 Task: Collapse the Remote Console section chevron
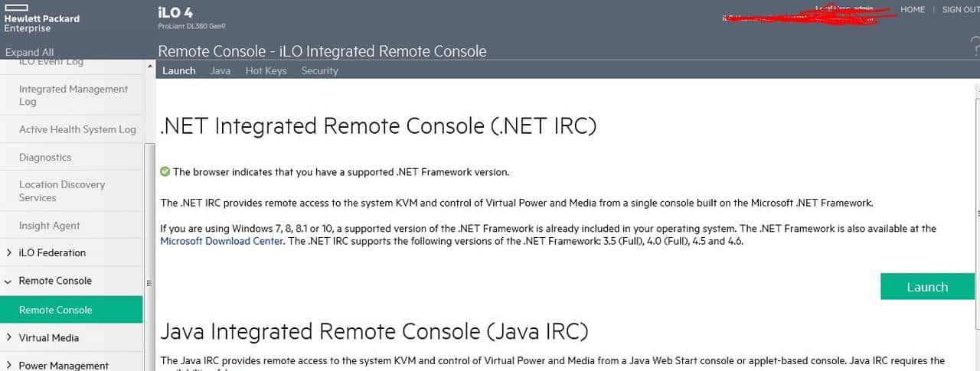coord(8,281)
